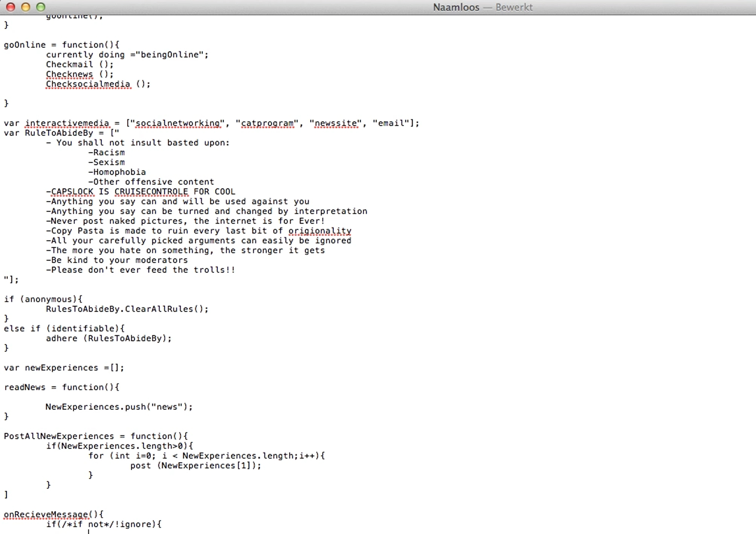Click on the -Homophobia rule line
Screen dimensions: 756x534
click(117, 172)
